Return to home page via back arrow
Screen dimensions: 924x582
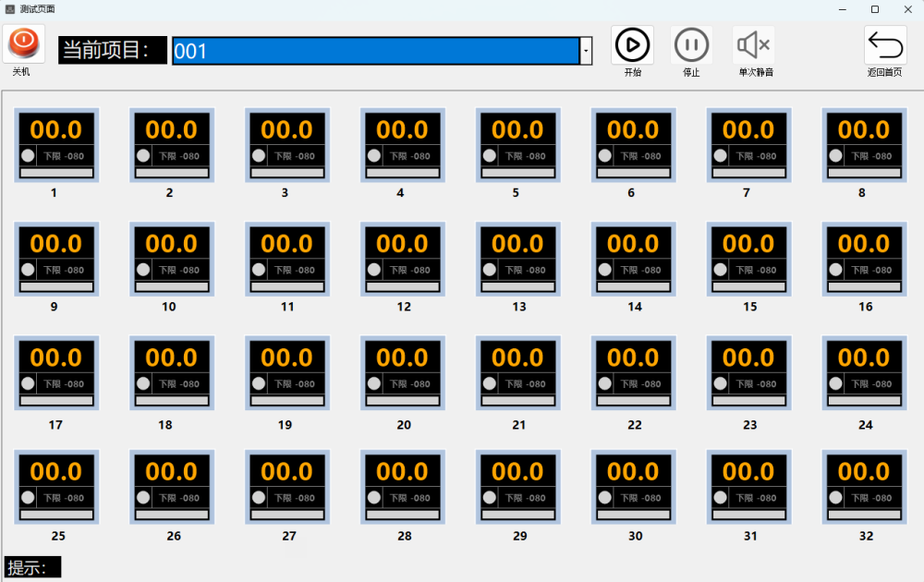(x=884, y=44)
